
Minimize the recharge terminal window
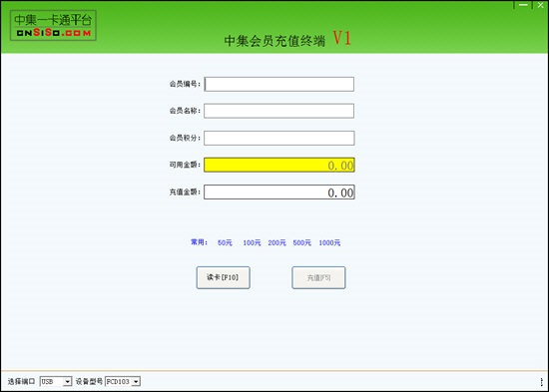click(x=523, y=5)
